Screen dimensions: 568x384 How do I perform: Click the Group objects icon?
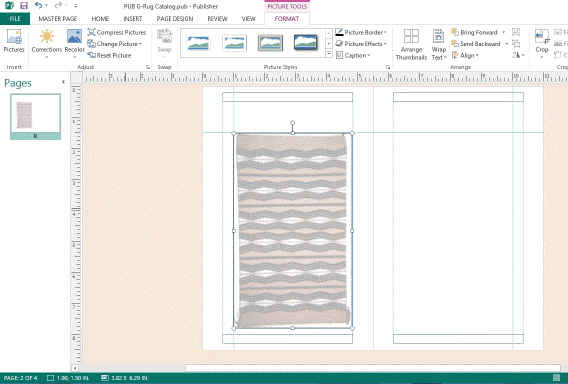click(x=516, y=32)
